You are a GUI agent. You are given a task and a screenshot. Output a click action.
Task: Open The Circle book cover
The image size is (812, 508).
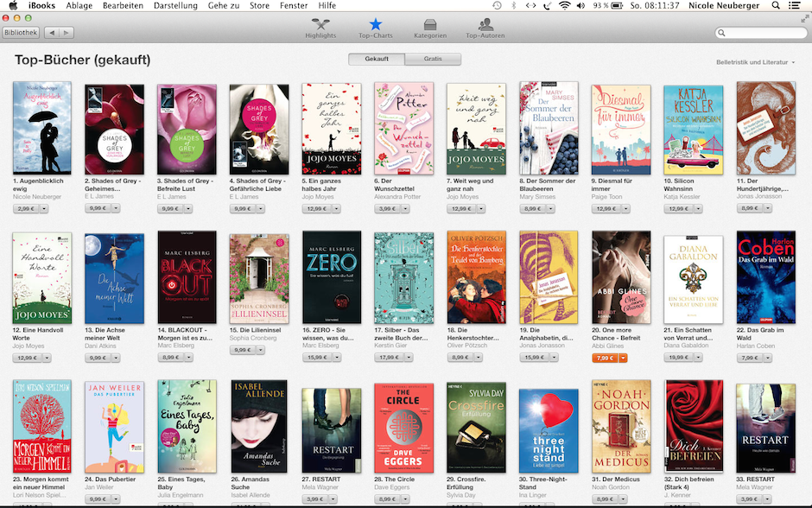[404, 428]
